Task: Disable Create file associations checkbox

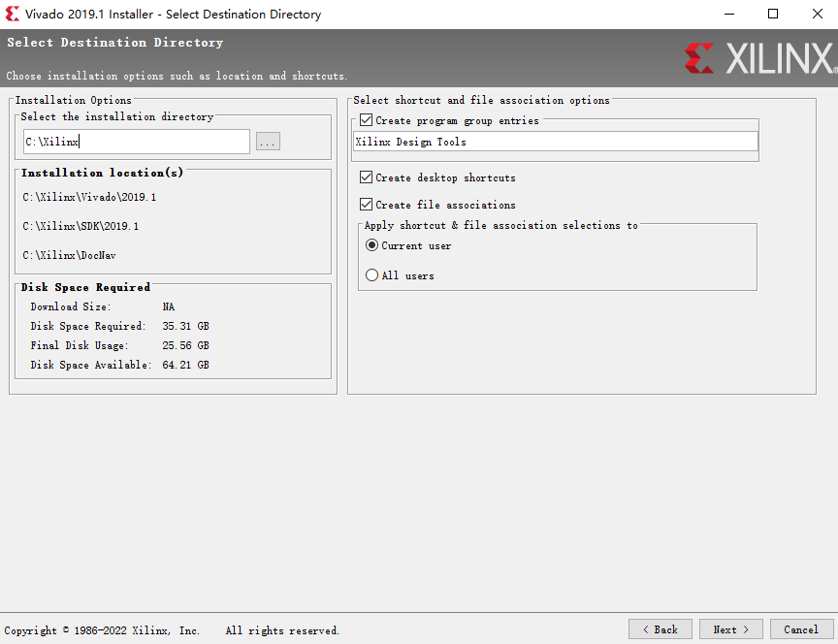Action: pyautogui.click(x=366, y=204)
